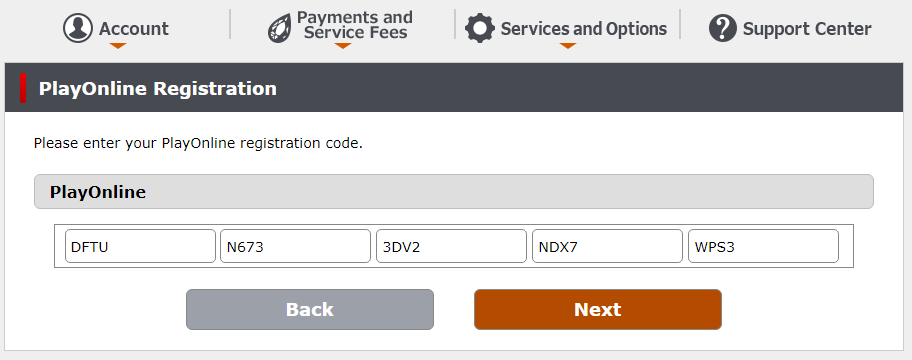Click the Account person icon
Screen dimensions: 912x360
coord(78,28)
